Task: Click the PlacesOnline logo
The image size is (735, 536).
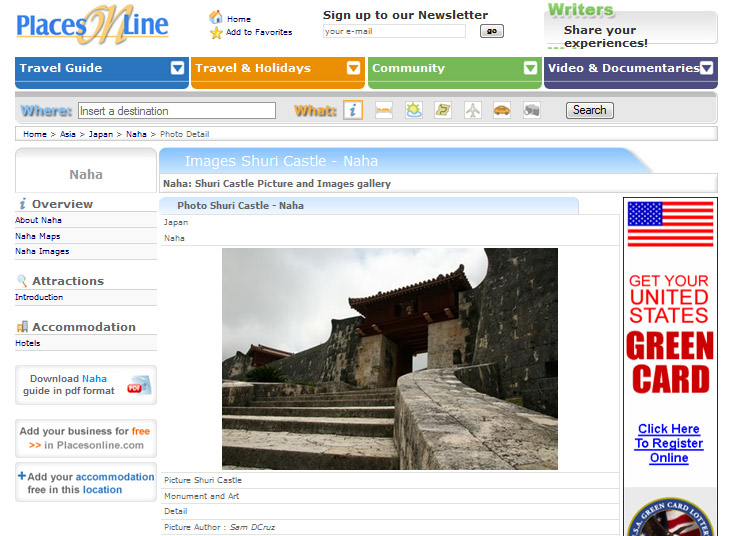Action: [92, 25]
